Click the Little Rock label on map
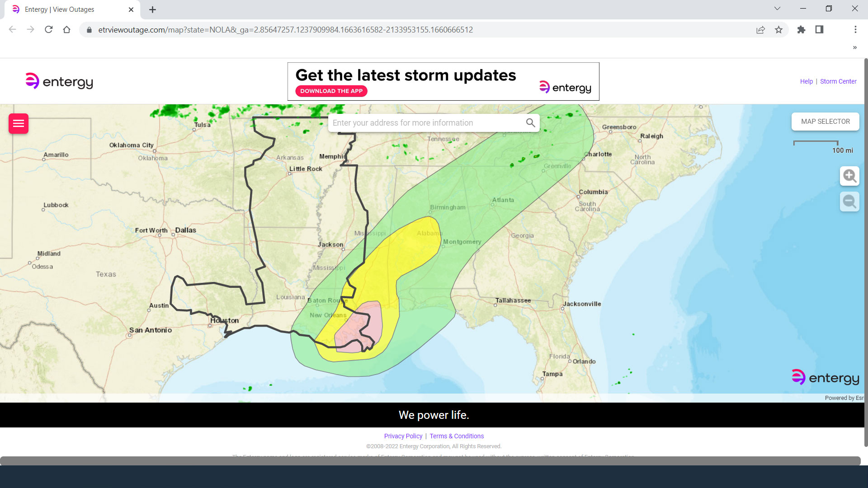 [x=306, y=169]
